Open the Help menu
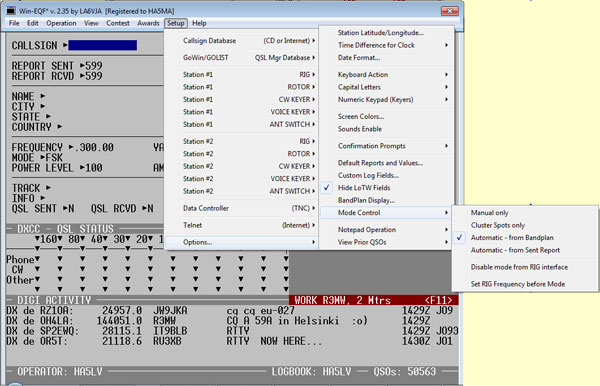Viewport: 600px width, 386px height. 199,23
